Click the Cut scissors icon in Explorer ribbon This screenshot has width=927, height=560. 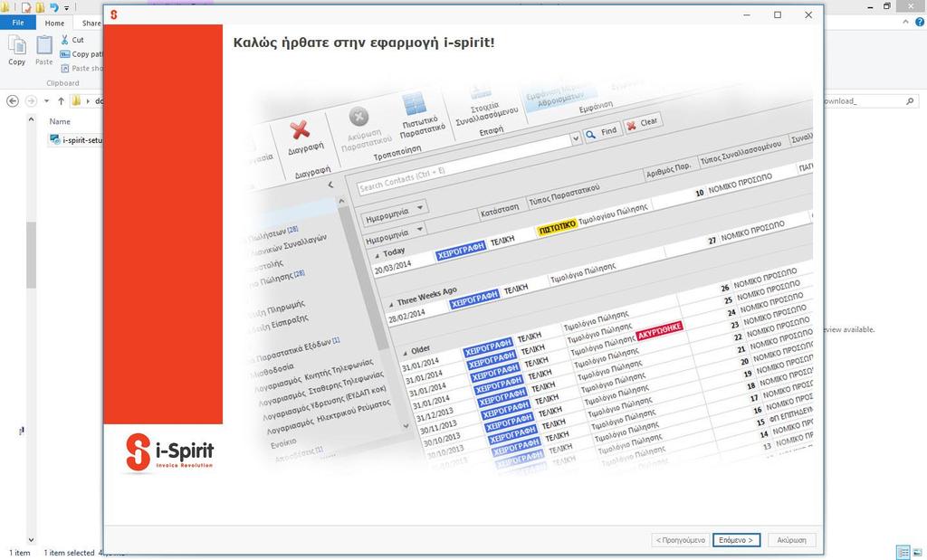click(64, 40)
